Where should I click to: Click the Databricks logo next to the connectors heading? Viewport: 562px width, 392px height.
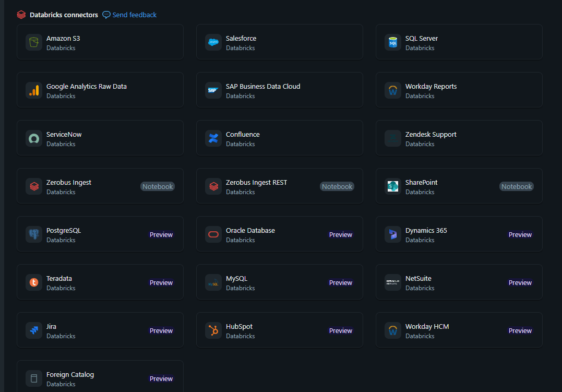(21, 15)
